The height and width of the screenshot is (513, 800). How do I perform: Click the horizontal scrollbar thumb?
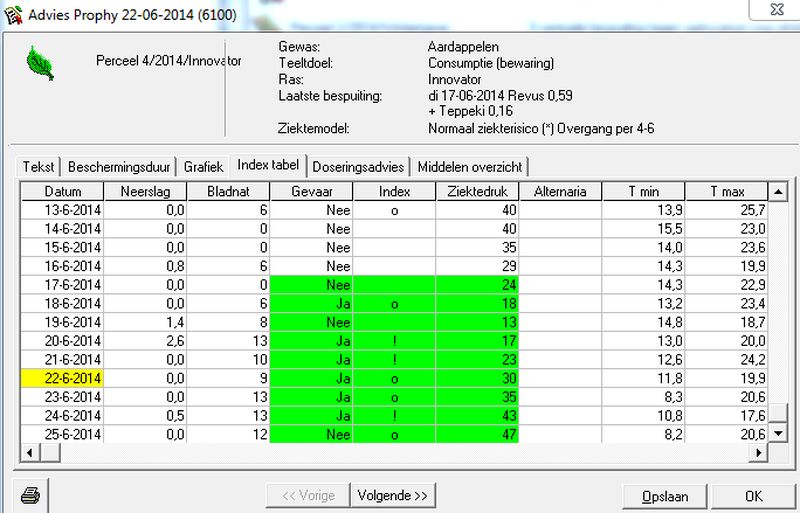(x=50, y=452)
